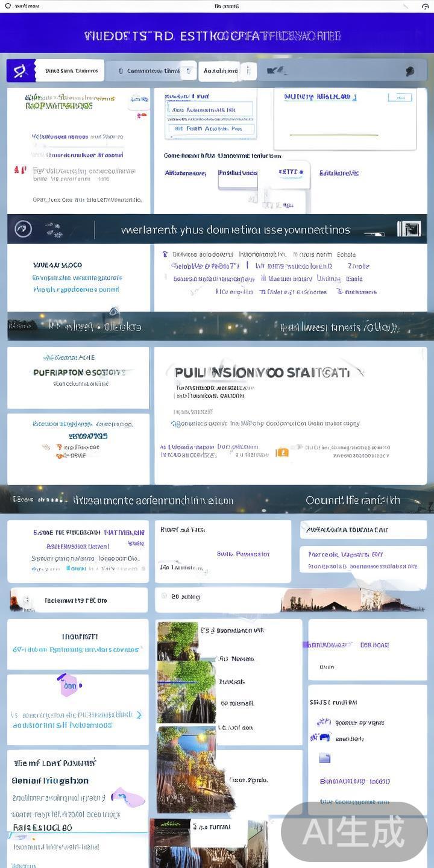Click the circular gauge icon on dark banner
The height and width of the screenshot is (868, 434).
click(23, 229)
